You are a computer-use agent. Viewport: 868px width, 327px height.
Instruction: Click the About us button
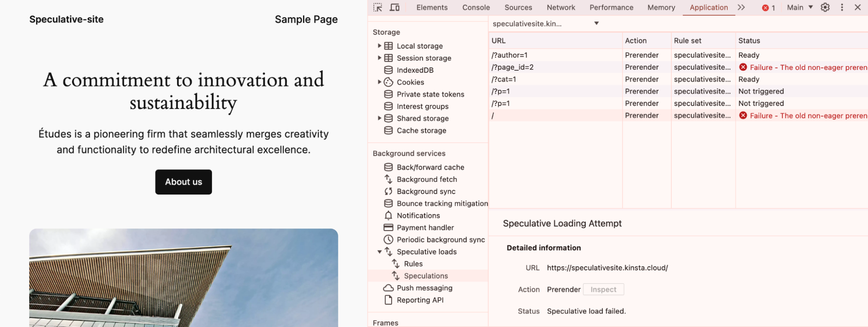pyautogui.click(x=184, y=182)
